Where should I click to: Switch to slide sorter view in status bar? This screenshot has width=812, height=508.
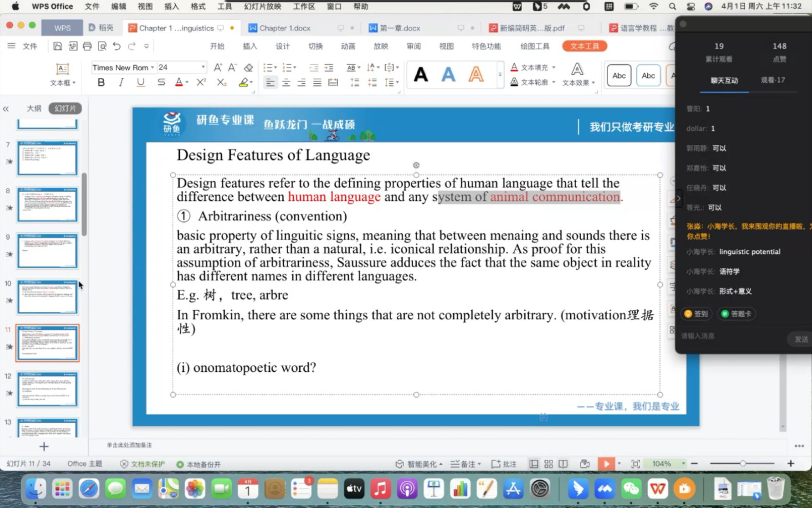[x=549, y=464]
